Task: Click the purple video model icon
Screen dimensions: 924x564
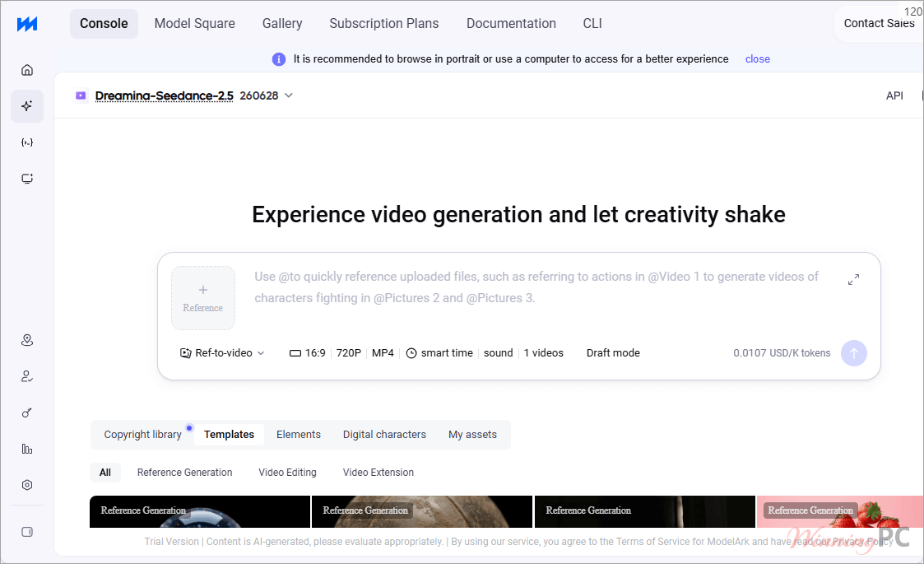Action: click(81, 96)
